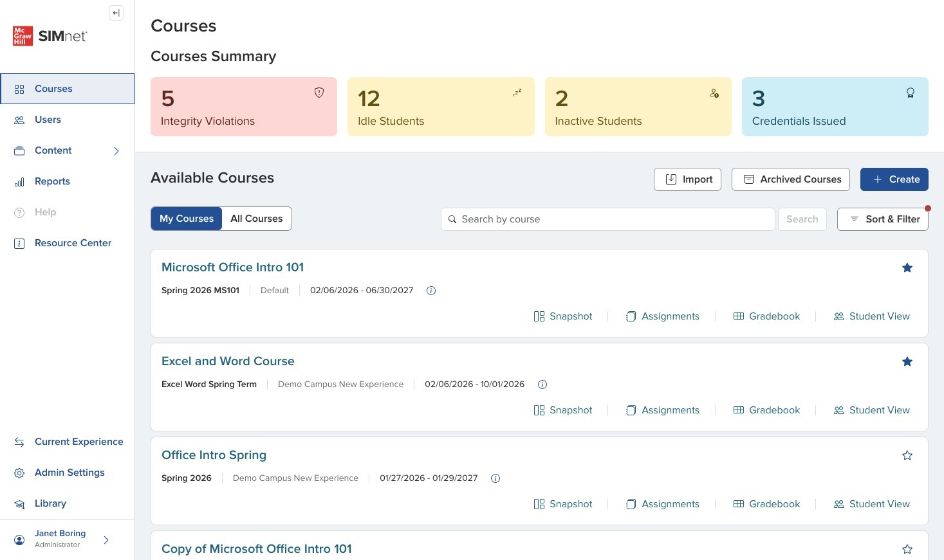The height and width of the screenshot is (560, 944).
Task: Expand the Content submenu chevron
Action: pyautogui.click(x=116, y=151)
